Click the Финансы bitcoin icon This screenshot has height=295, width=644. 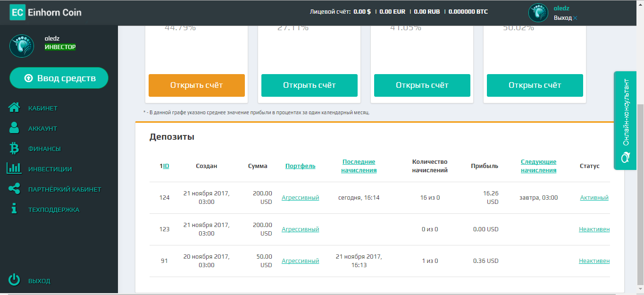(x=14, y=149)
